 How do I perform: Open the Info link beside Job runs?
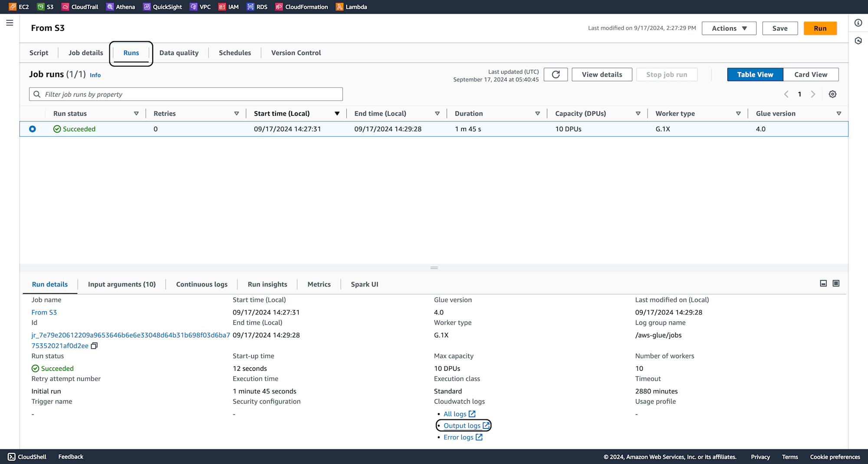(x=95, y=75)
